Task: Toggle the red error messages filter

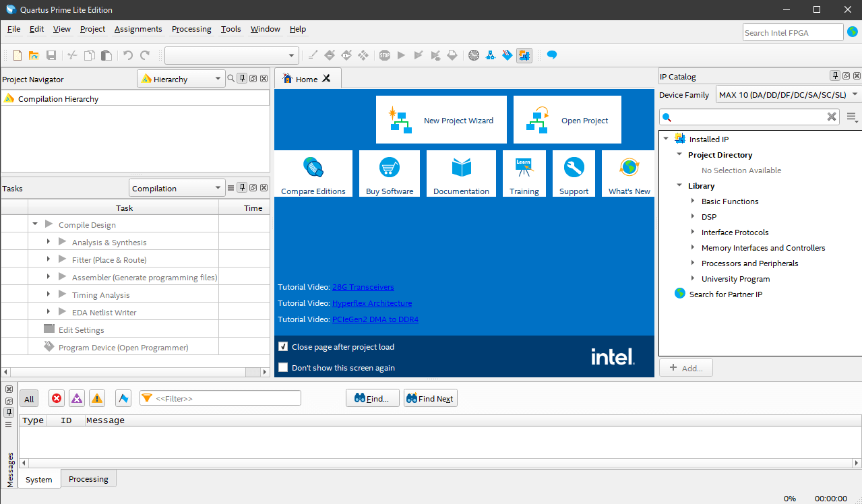Action: click(57, 399)
